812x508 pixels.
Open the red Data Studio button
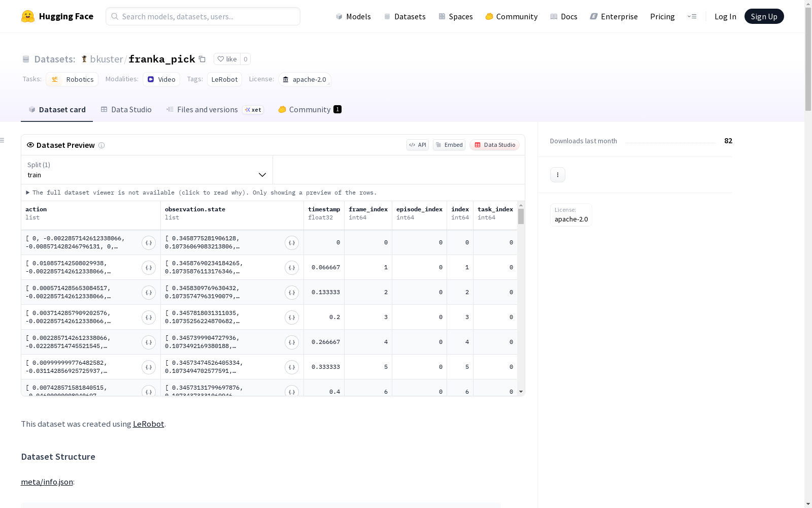(495, 145)
